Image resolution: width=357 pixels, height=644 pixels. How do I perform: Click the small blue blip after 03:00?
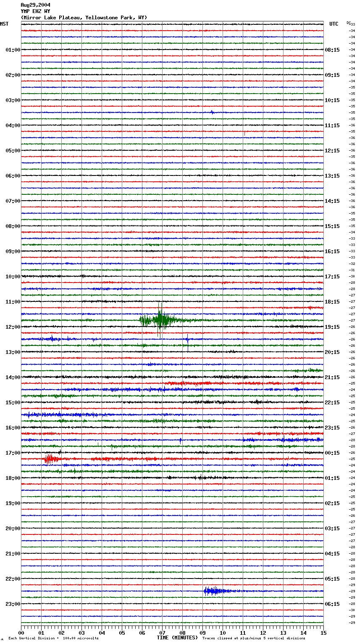click(212, 112)
